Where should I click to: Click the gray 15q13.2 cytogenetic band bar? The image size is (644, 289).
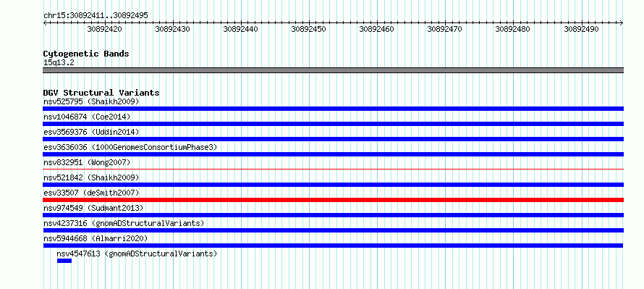333,70
